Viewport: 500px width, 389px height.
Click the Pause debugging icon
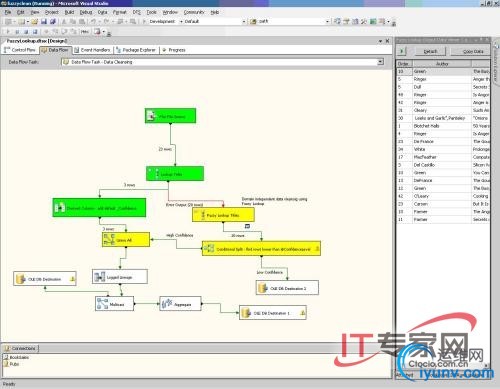(17, 32)
